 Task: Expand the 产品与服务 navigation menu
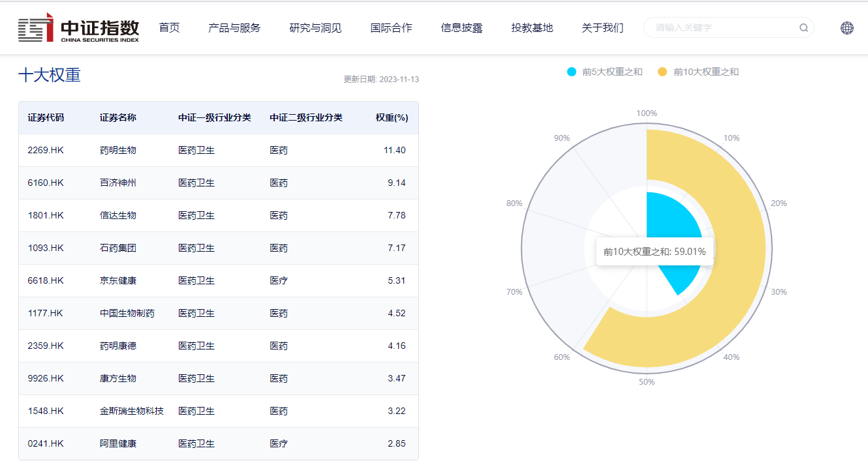(x=234, y=28)
